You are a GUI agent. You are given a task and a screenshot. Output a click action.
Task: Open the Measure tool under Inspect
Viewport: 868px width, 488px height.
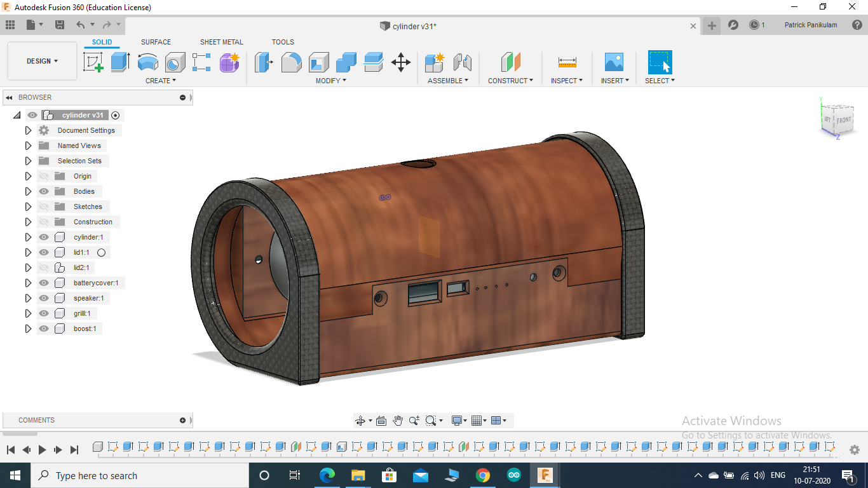click(x=566, y=62)
